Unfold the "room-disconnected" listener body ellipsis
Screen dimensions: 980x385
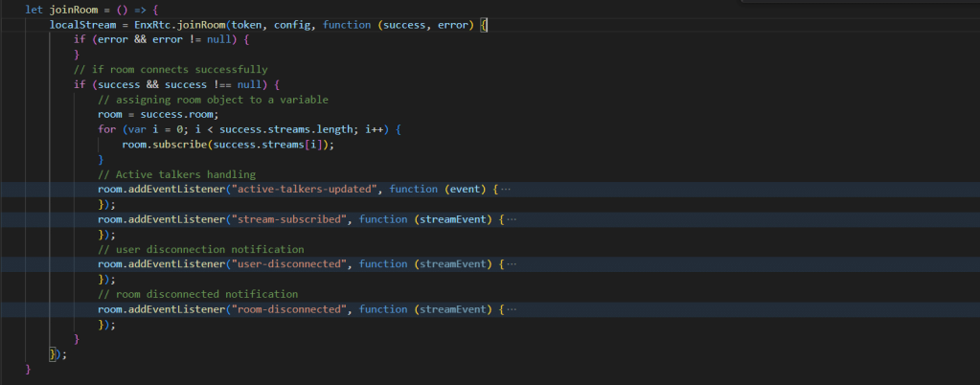[x=512, y=309]
